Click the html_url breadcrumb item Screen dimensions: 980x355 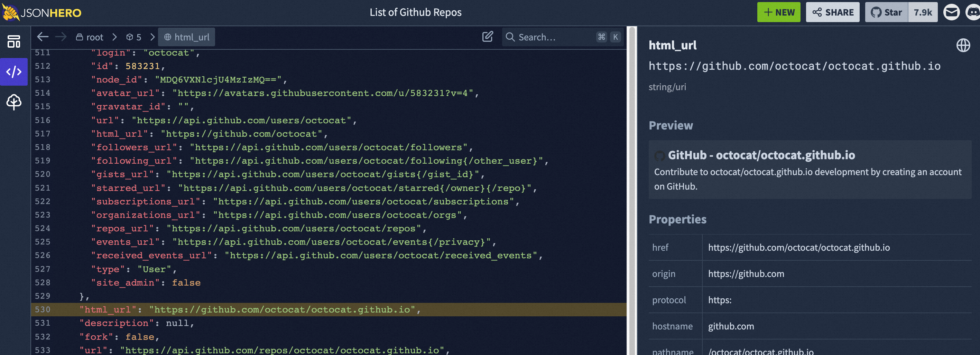(187, 37)
